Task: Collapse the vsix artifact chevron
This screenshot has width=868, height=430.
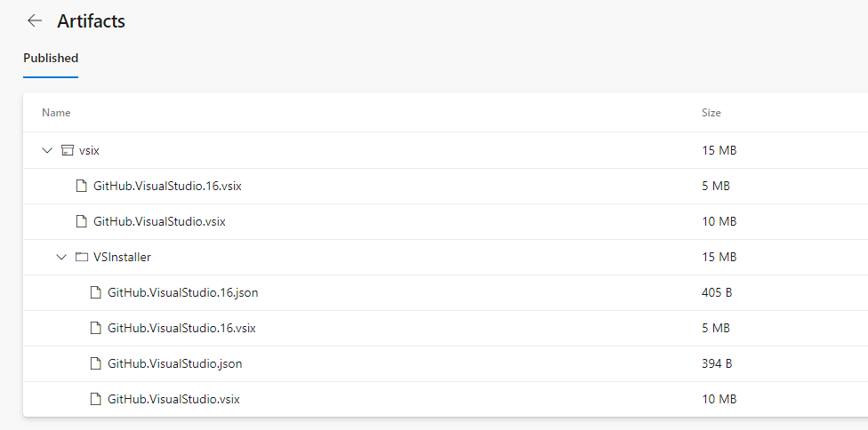Action: coord(47,150)
